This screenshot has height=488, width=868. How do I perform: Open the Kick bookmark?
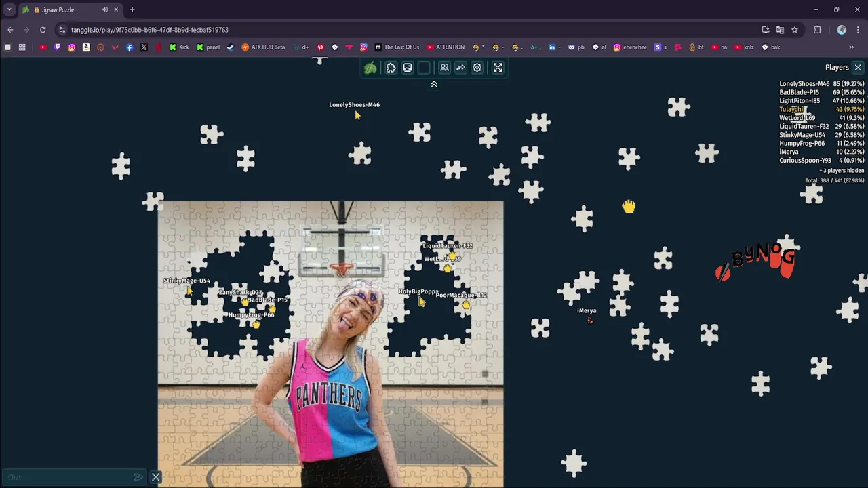(x=179, y=47)
